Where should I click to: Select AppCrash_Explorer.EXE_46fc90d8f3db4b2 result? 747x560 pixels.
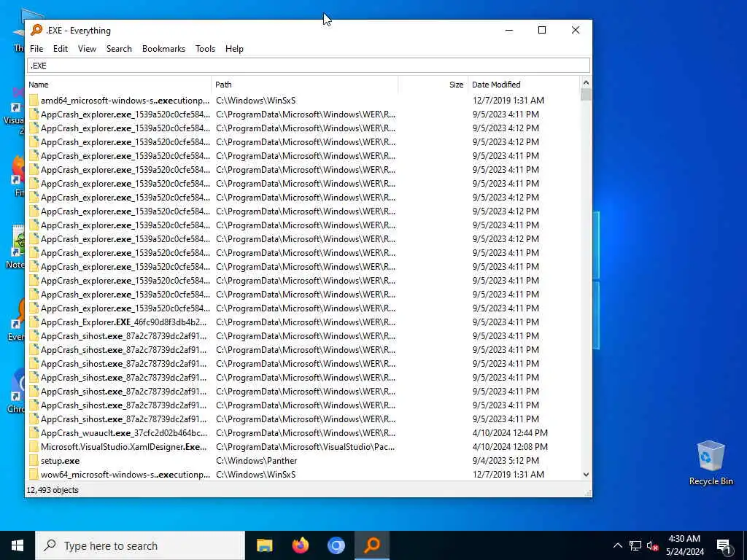[x=124, y=322]
